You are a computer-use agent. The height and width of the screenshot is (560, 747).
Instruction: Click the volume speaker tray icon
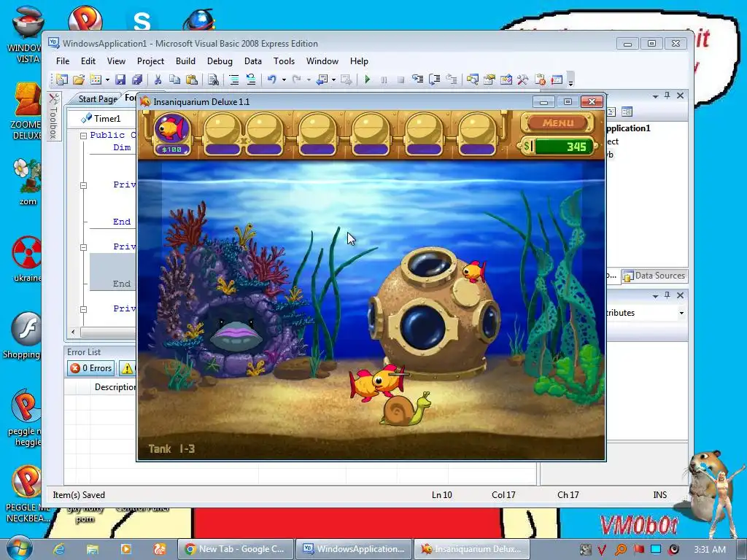tap(673, 549)
